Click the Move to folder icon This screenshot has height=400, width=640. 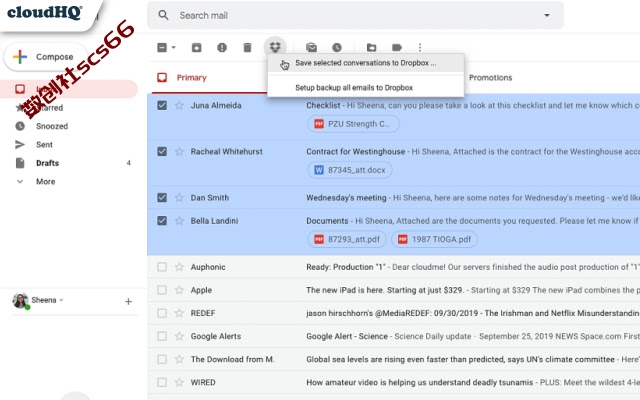point(371,48)
